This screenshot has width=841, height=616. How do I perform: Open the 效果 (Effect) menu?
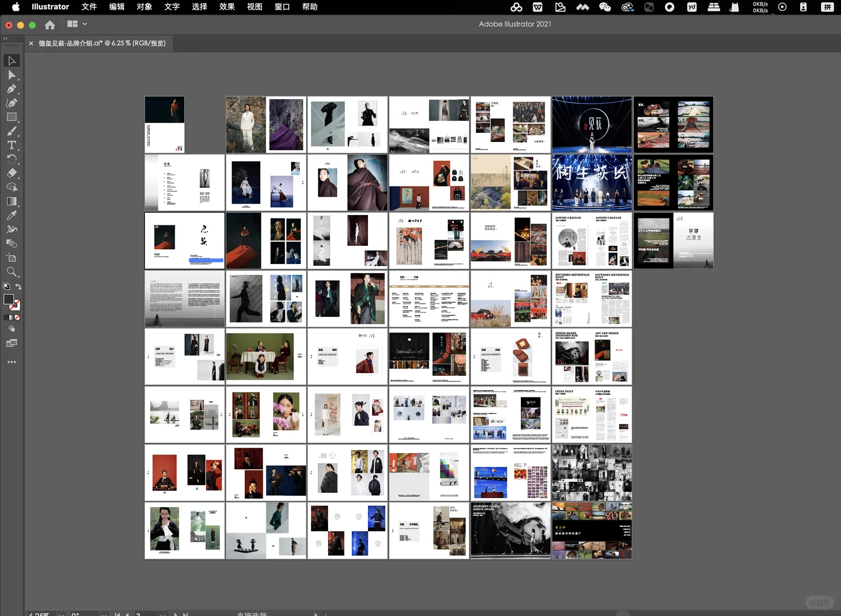coord(227,7)
